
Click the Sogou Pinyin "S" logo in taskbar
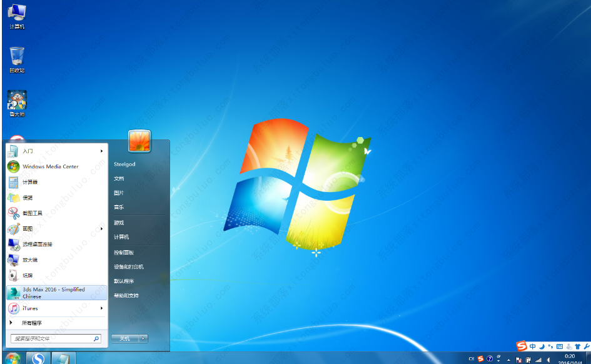tap(520, 346)
